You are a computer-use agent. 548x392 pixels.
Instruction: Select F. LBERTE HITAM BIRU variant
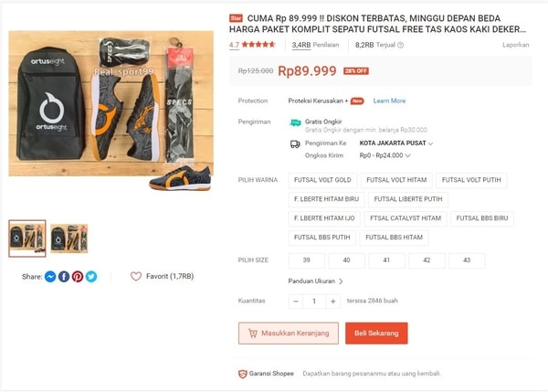click(326, 199)
